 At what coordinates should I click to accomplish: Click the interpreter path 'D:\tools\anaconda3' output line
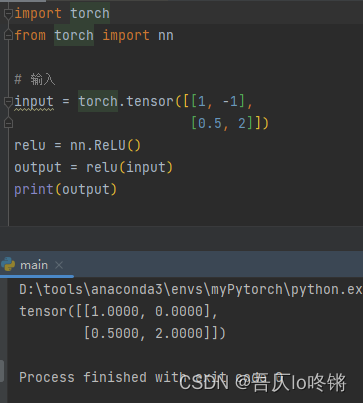point(191,289)
